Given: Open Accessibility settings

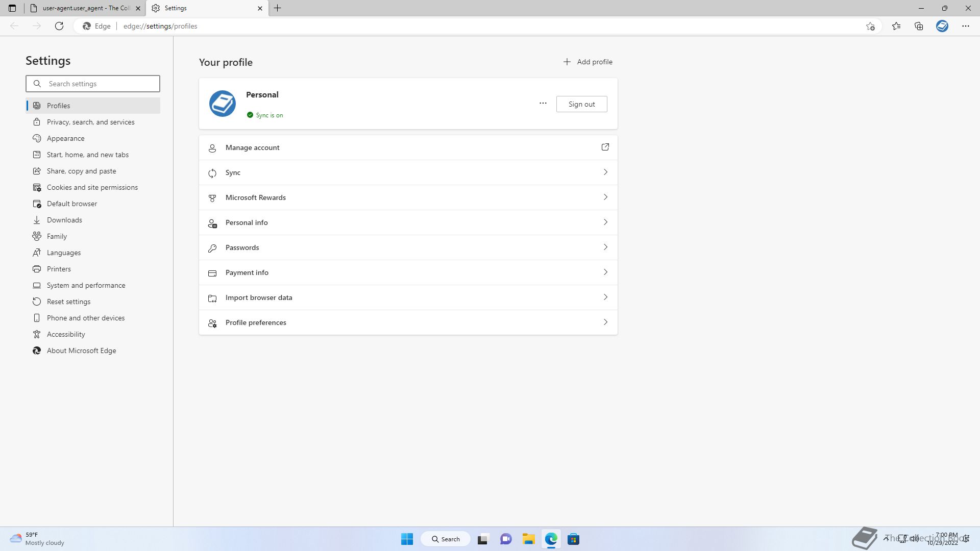Looking at the screenshot, I should pyautogui.click(x=93, y=334).
